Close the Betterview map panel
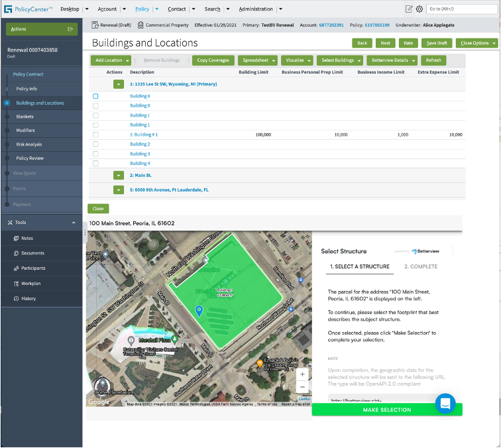This screenshot has width=501, height=448. point(98,209)
